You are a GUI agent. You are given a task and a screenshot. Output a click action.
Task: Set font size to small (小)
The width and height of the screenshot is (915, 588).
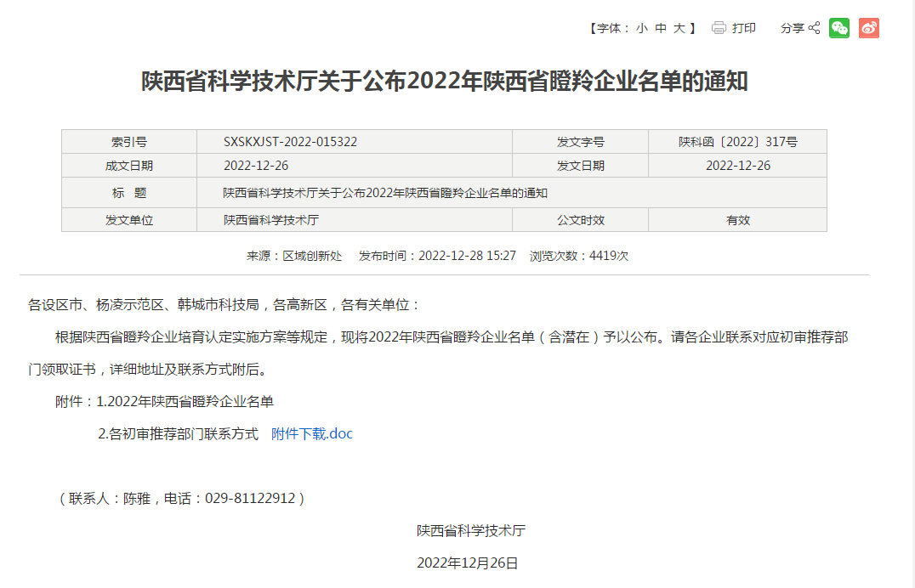[x=641, y=28]
